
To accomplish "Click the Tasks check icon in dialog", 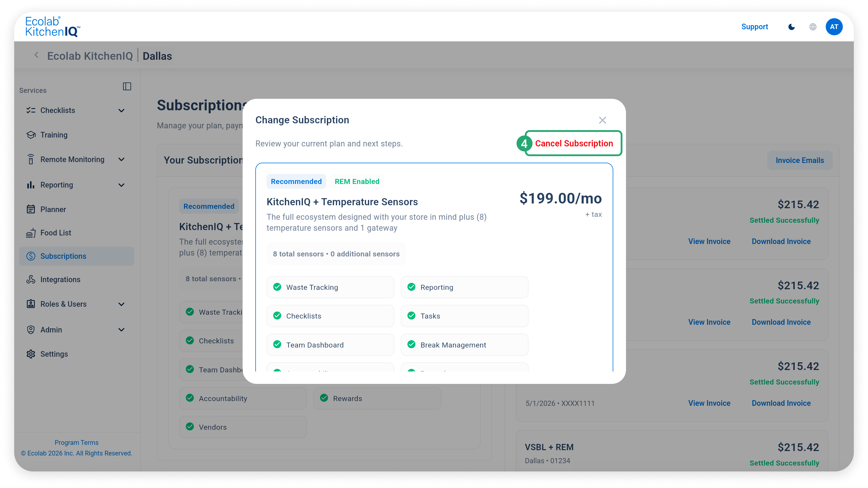I will click(x=412, y=316).
